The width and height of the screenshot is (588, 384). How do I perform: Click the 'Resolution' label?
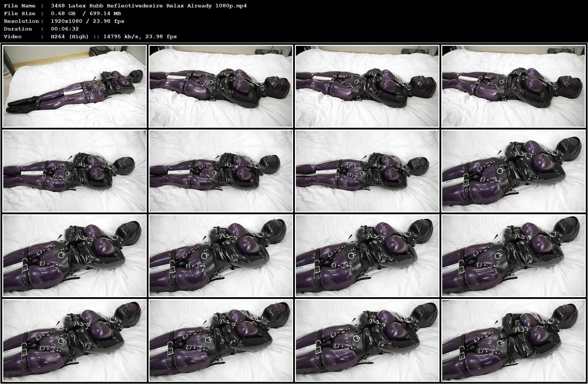tap(21, 21)
